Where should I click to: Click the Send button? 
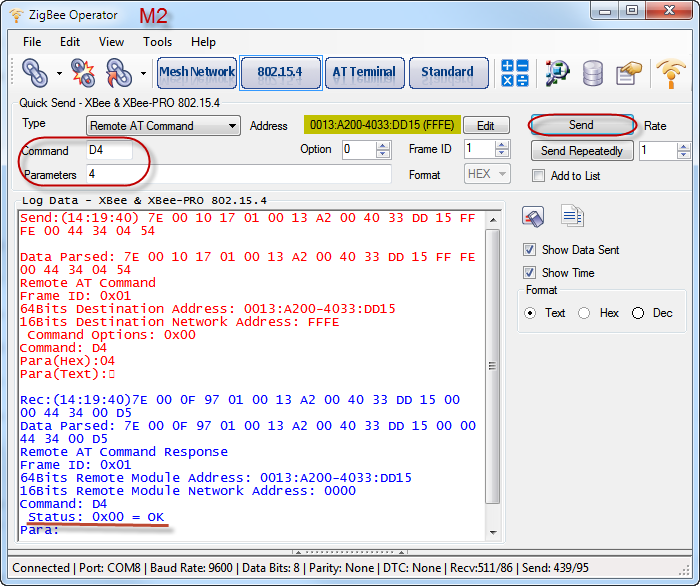click(581, 125)
